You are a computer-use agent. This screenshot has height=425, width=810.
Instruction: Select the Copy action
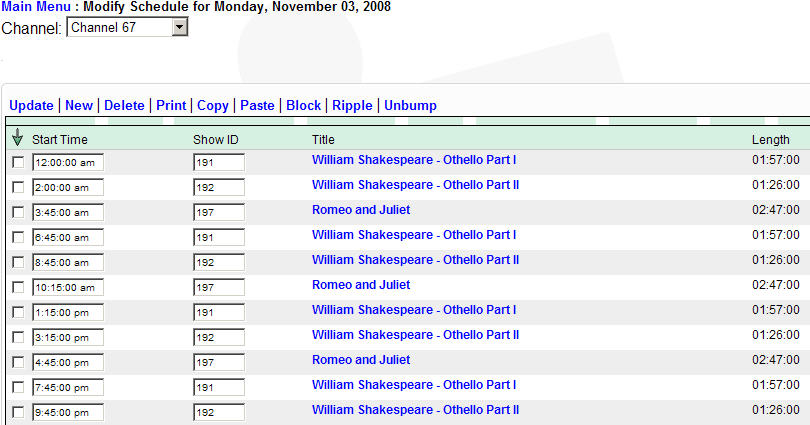212,105
